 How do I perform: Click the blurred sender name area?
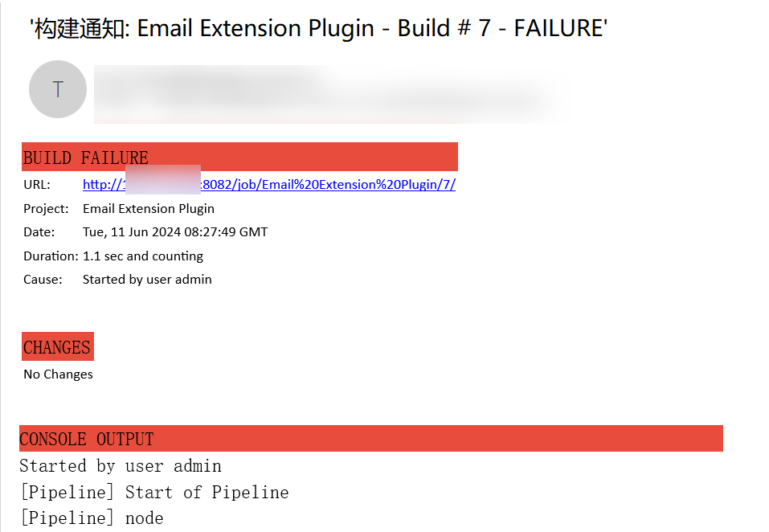tap(321, 95)
